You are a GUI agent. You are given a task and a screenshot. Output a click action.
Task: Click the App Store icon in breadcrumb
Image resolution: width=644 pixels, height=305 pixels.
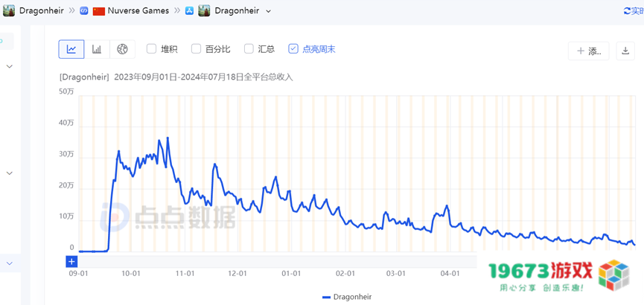click(189, 11)
